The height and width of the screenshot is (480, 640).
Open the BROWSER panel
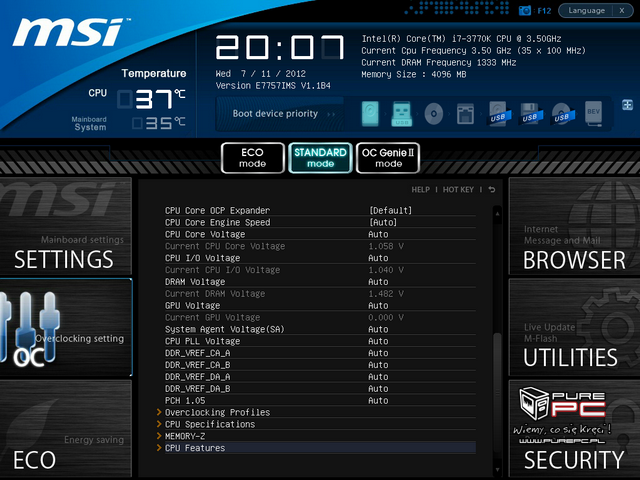tap(574, 226)
